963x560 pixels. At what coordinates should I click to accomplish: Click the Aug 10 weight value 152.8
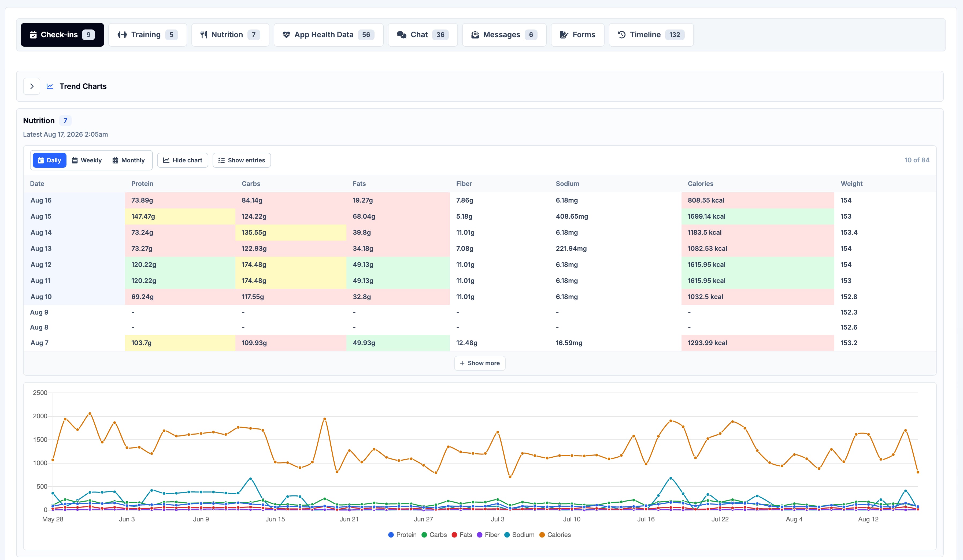849,297
